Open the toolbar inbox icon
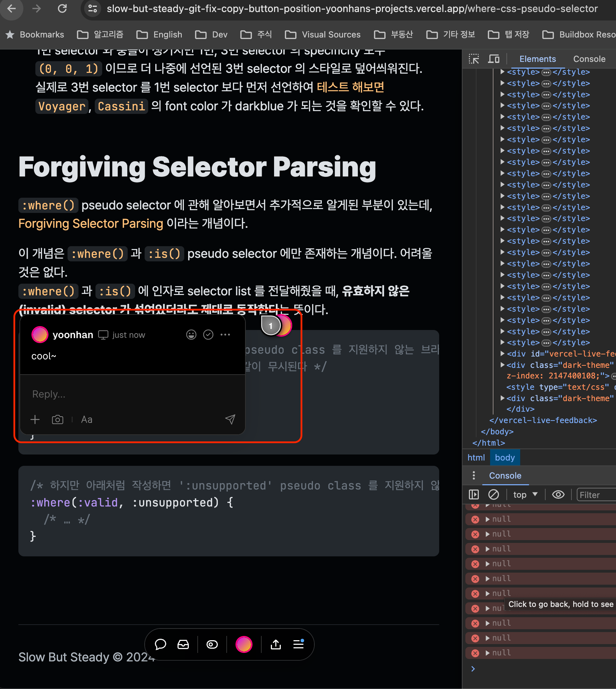The height and width of the screenshot is (689, 616). pyautogui.click(x=183, y=644)
